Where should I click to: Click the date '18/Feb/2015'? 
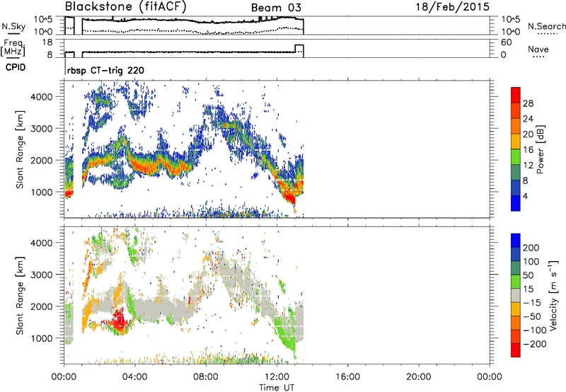point(453,7)
